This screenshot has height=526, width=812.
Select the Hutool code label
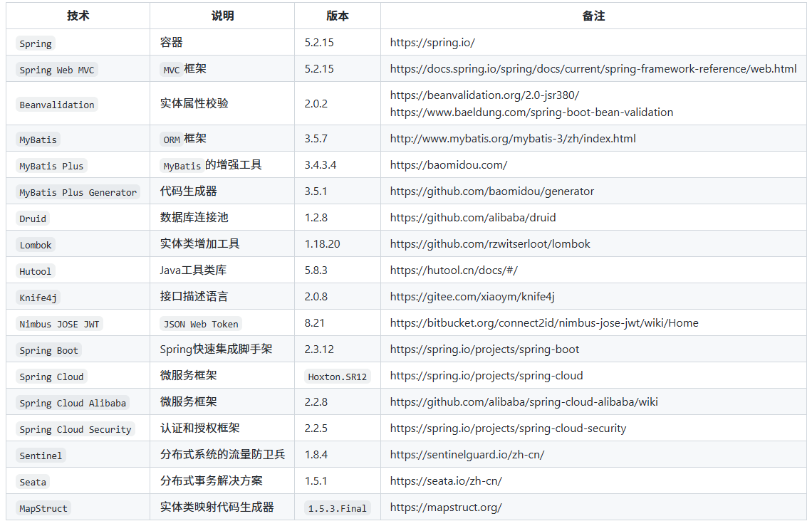tap(35, 272)
